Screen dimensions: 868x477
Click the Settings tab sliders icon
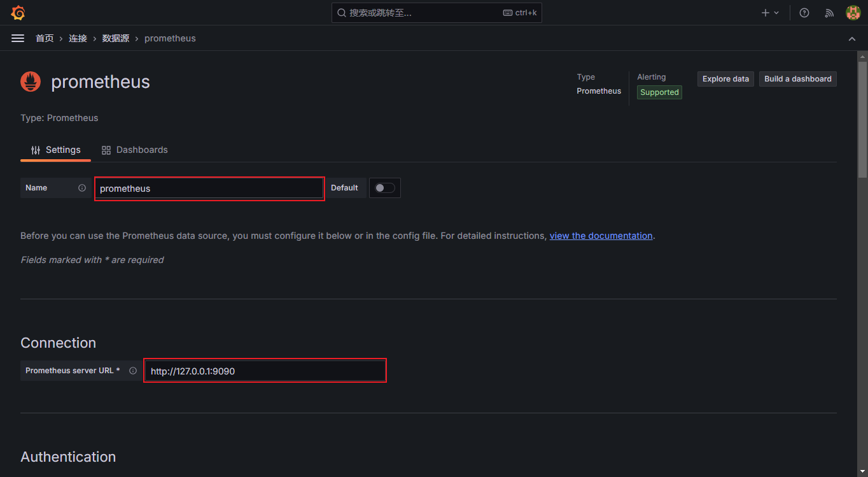click(x=36, y=150)
